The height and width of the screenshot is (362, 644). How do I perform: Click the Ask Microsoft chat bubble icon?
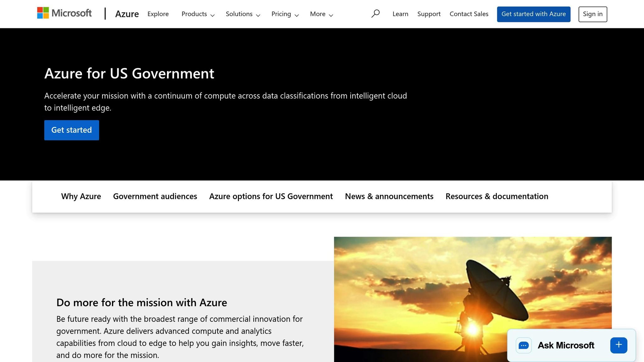tap(523, 345)
